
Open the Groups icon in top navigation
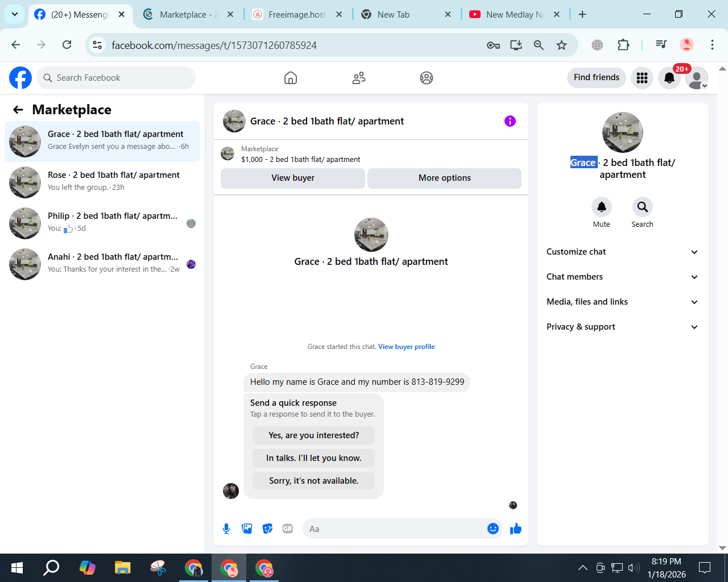427,78
